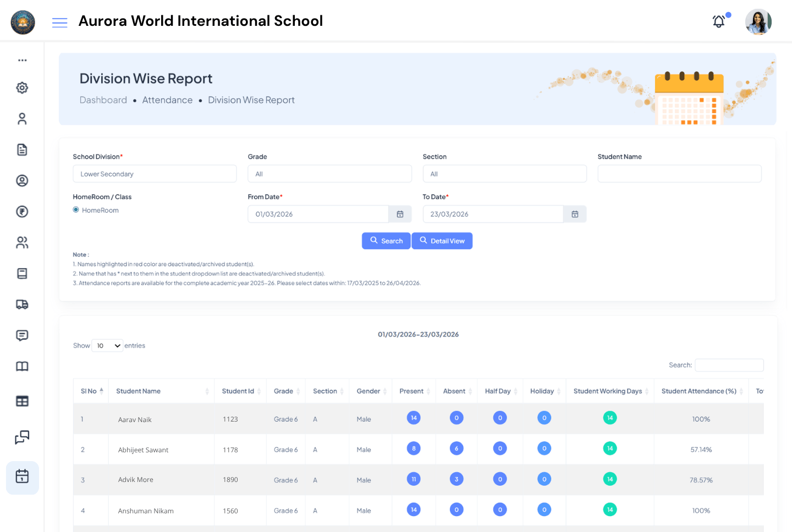Click the Detail View button
Viewport: 792px width, 532px height.
coord(442,241)
